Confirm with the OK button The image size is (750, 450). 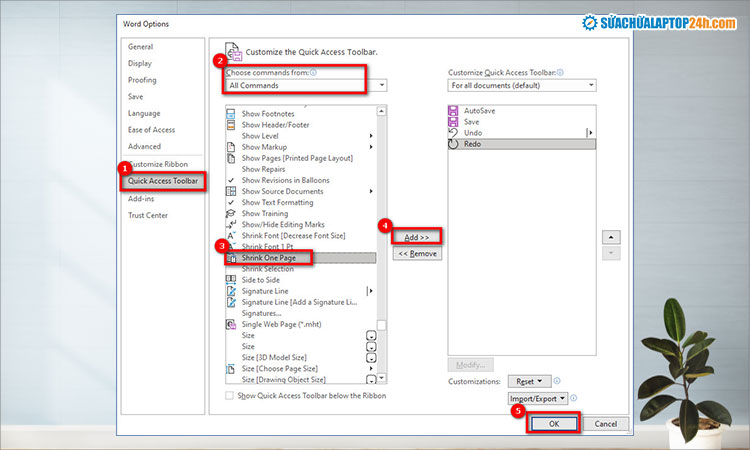click(554, 424)
